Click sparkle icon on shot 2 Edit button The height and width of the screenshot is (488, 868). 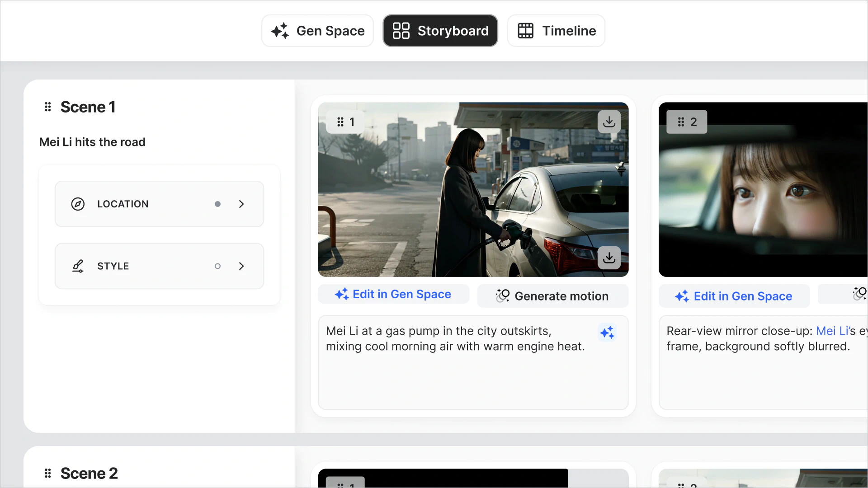(682, 296)
